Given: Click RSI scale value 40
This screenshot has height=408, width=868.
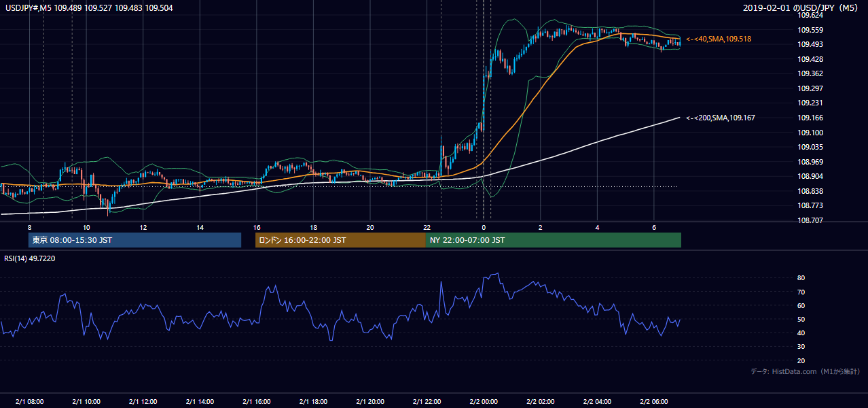Looking at the screenshot, I should (801, 333).
